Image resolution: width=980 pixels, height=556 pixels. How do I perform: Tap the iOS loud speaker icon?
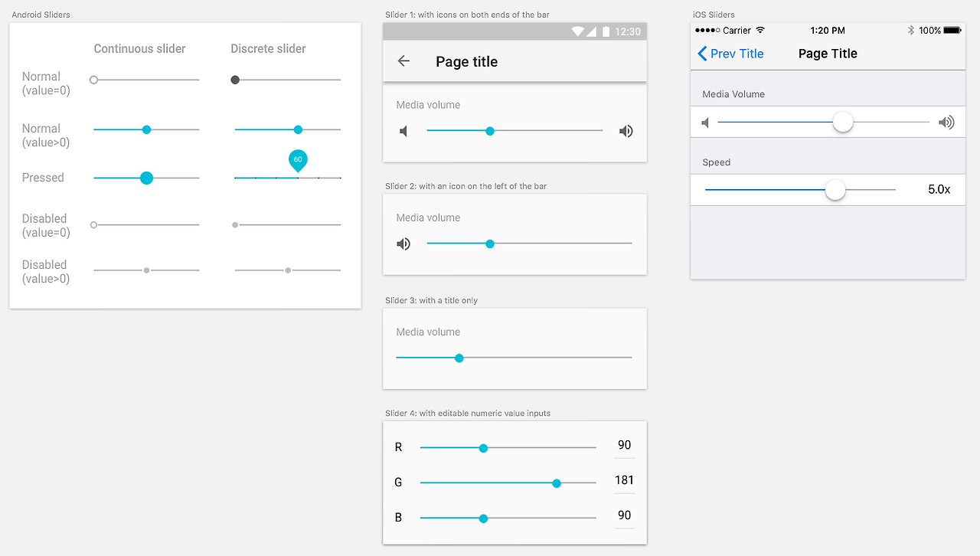coord(947,123)
